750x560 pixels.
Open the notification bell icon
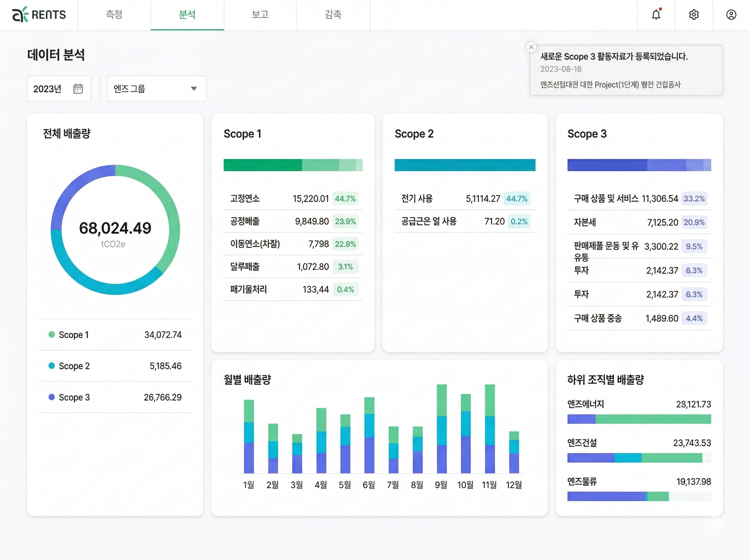click(x=656, y=15)
